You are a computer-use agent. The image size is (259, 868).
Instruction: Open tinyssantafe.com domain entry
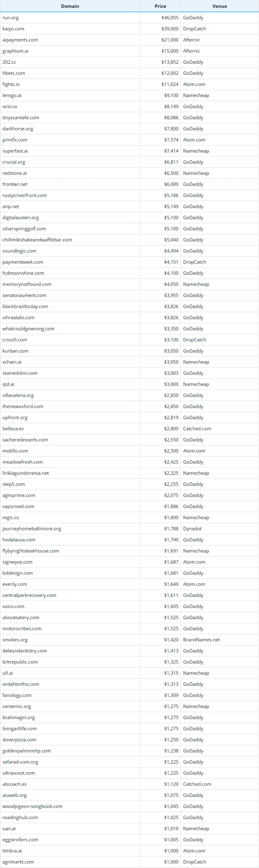(x=21, y=118)
